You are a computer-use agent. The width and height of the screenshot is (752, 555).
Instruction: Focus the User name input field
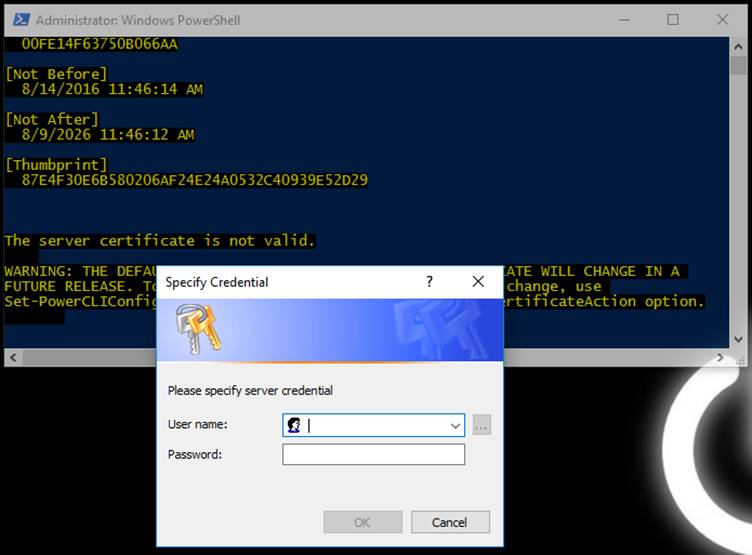tap(373, 425)
